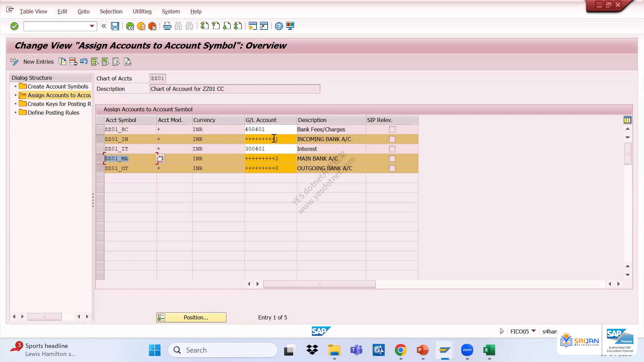Open the command field dropdown arrow
The image size is (644, 362).
[92, 26]
